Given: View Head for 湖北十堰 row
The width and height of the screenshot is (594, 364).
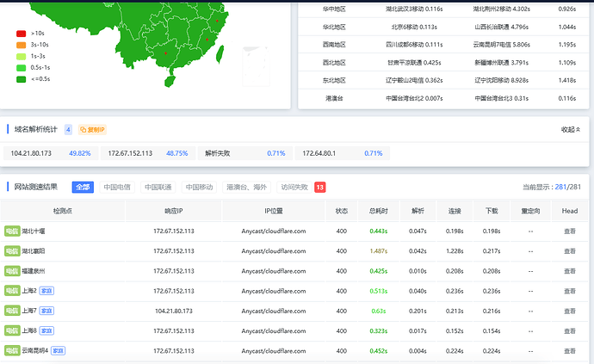Looking at the screenshot, I should click(570, 231).
